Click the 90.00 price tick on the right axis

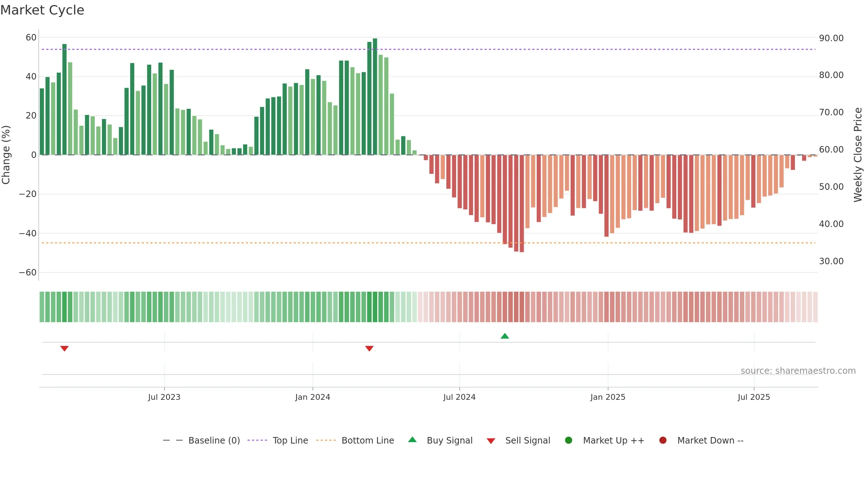[831, 38]
